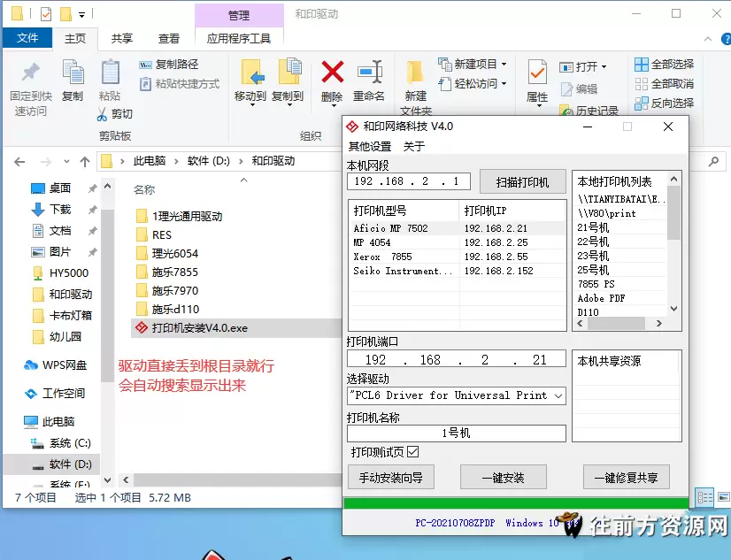Click the 扫描打印机 button
This screenshot has height=560, width=731.
(523, 182)
